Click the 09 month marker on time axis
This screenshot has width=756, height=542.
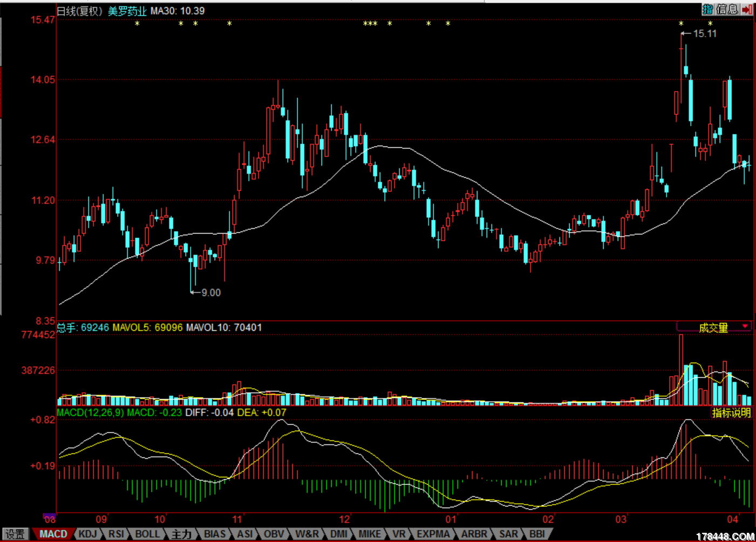[101, 520]
